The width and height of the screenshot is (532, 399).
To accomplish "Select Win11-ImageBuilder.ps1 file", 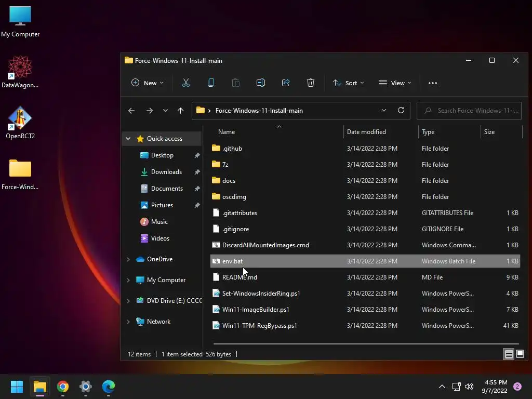I will (x=365, y=310).
